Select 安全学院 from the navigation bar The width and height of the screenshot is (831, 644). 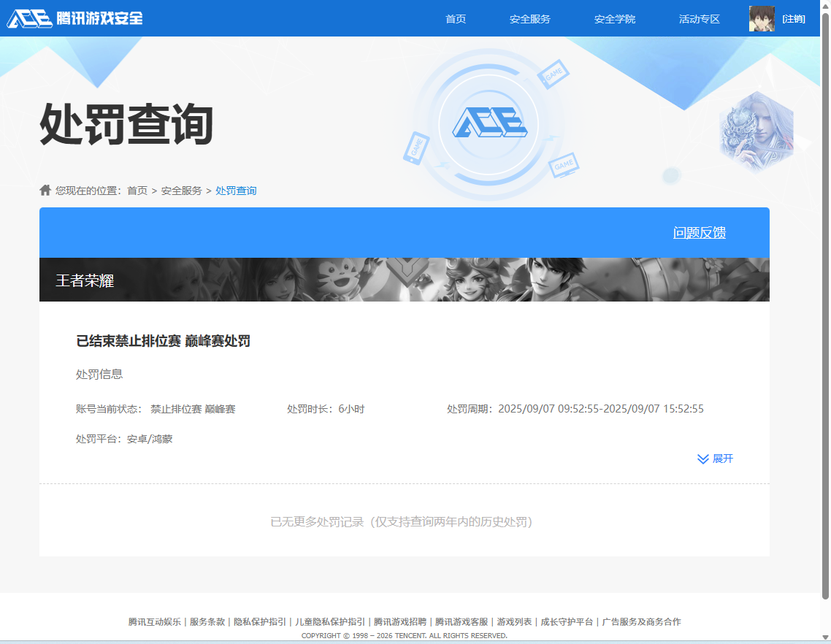click(x=614, y=19)
